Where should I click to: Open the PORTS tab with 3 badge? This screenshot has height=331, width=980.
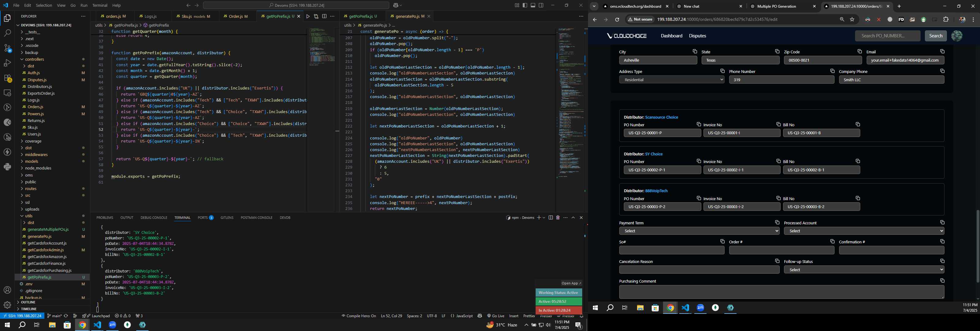tap(205, 218)
